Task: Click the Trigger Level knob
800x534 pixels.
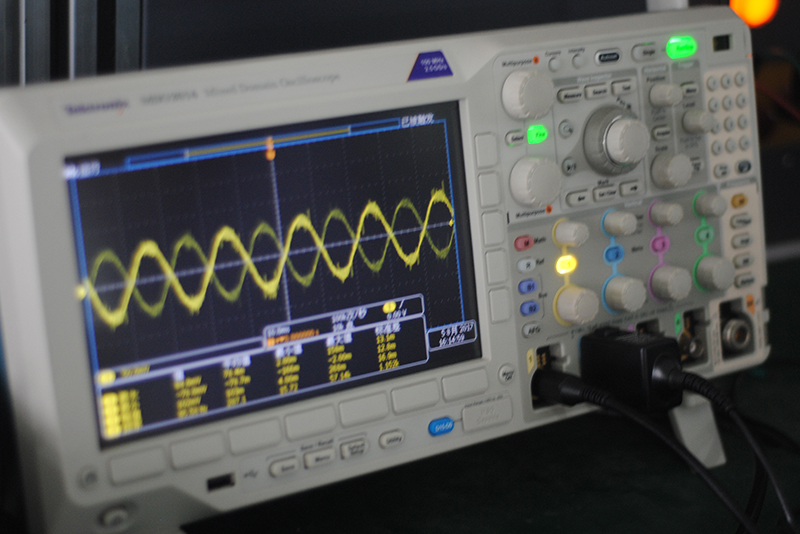Action: tap(698, 120)
